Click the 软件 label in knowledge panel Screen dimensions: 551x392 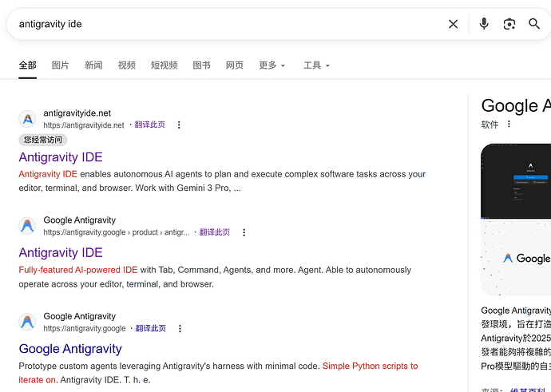coord(490,125)
